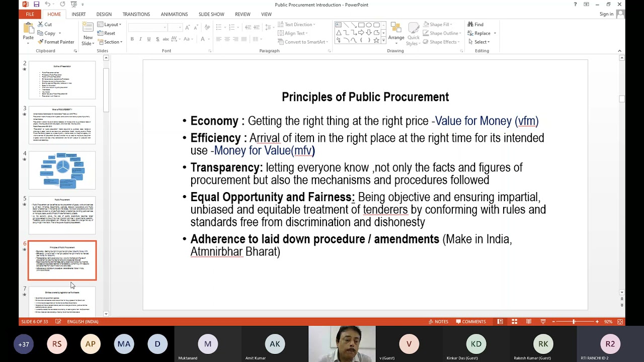Toggle center text alignment
644x362 pixels.
(x=227, y=39)
